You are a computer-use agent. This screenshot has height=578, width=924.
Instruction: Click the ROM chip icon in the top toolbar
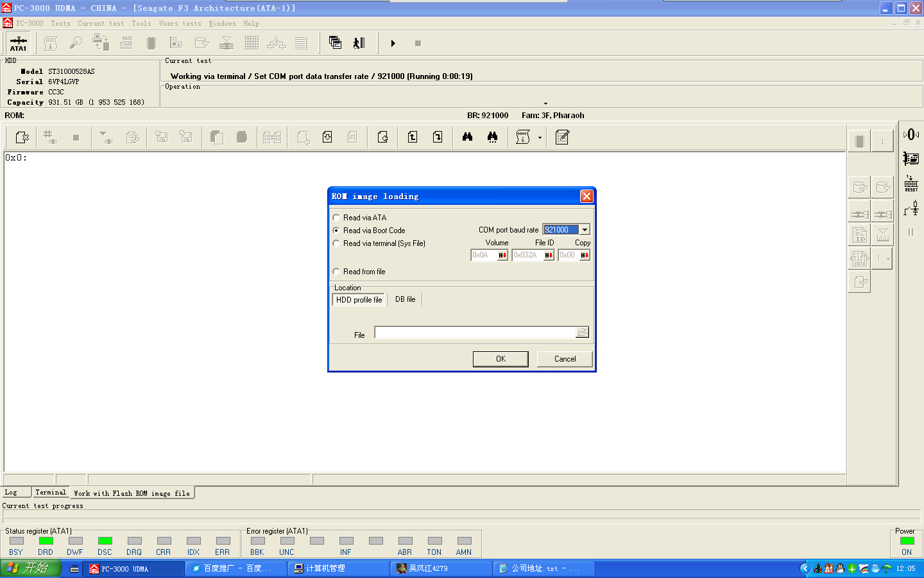coord(151,43)
